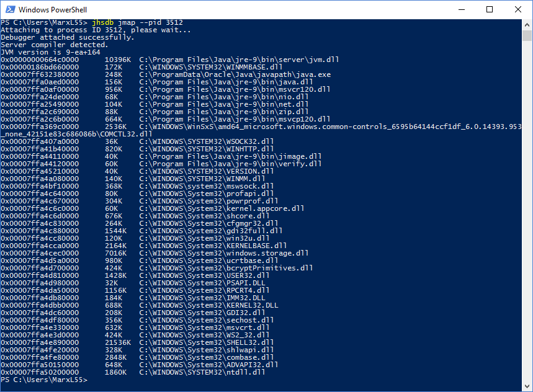Click the 21536K size value
The image size is (533, 392).
point(118,344)
